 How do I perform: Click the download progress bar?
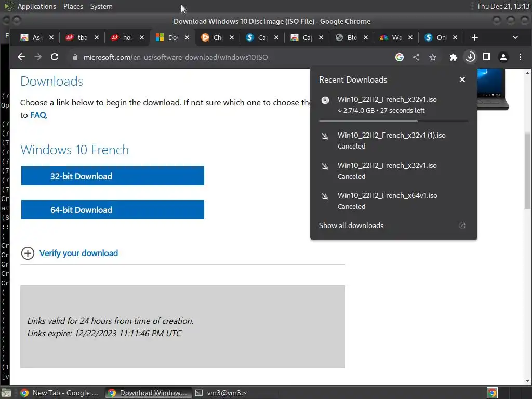coord(394,121)
